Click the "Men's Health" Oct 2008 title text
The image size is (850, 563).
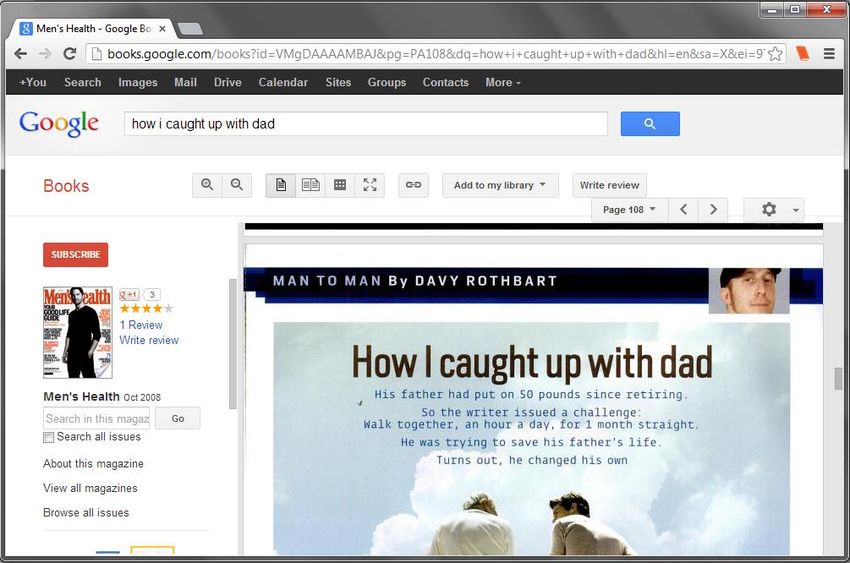(x=102, y=397)
